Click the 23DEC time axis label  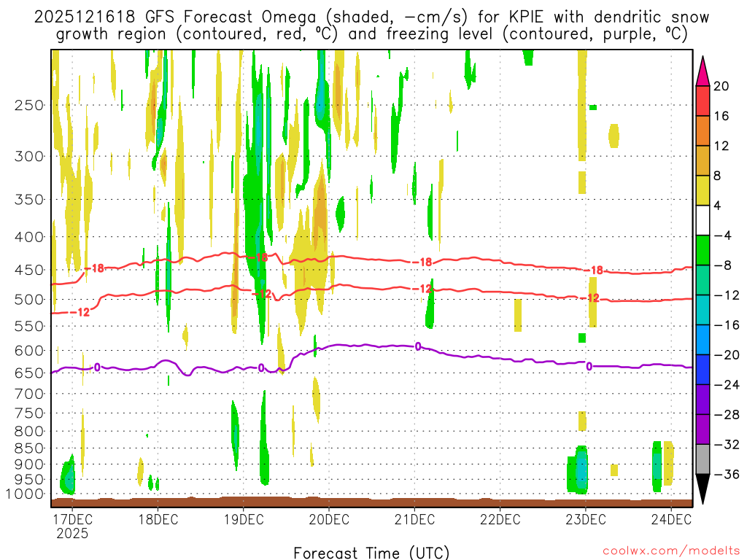click(x=586, y=519)
